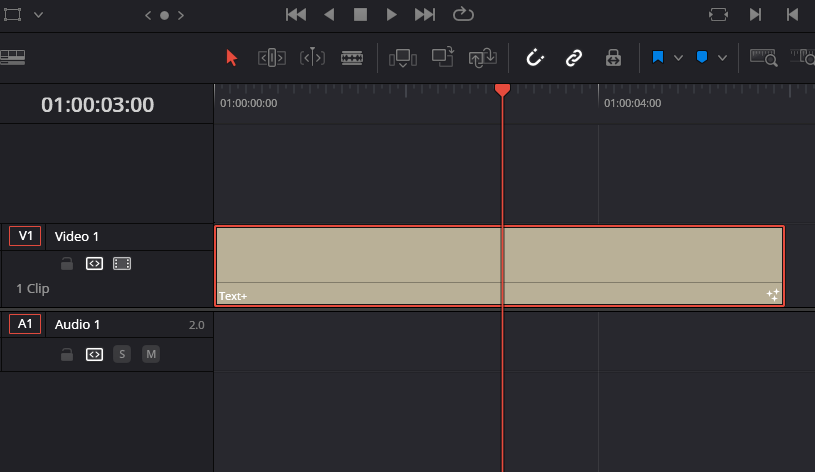Go to first frame

tap(296, 15)
